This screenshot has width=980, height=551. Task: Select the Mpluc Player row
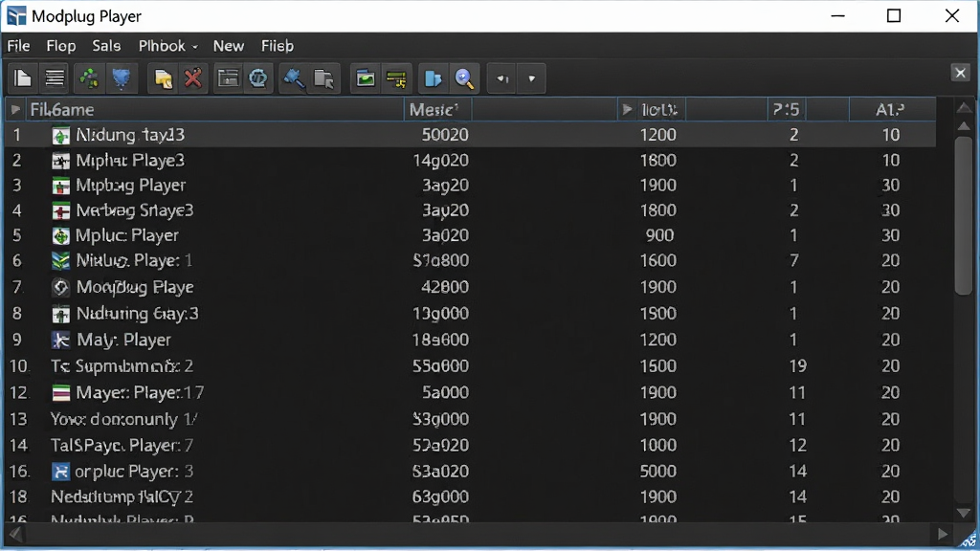click(x=471, y=235)
